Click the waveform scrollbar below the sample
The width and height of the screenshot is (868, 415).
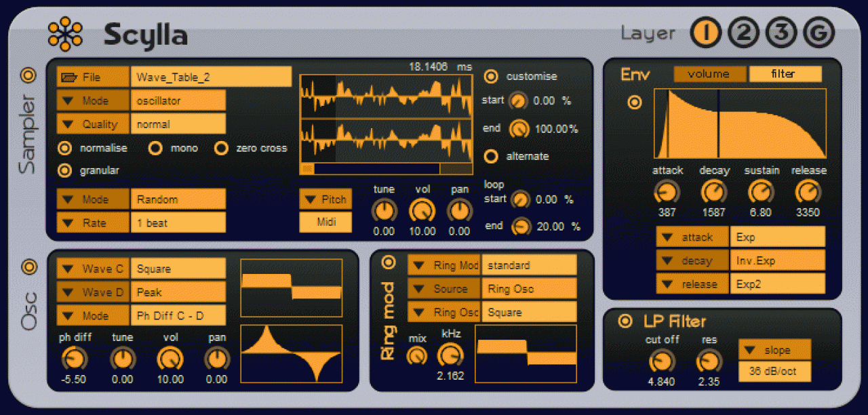pyautogui.click(x=387, y=169)
